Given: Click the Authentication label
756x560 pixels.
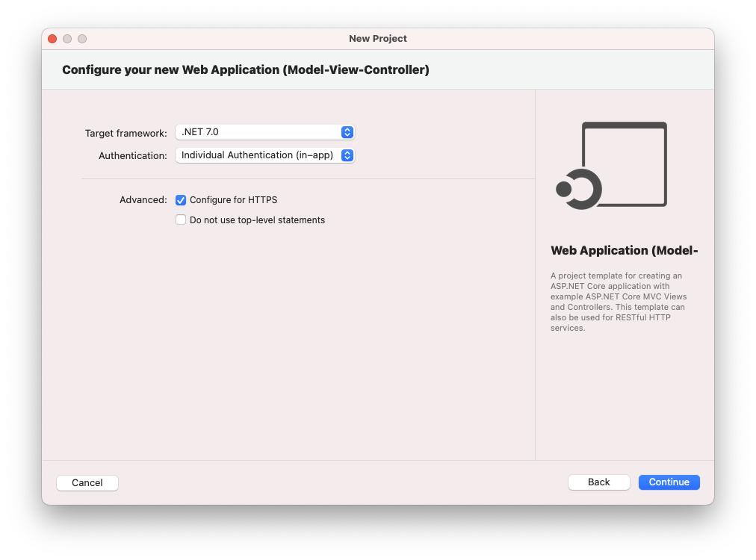Looking at the screenshot, I should point(132,155).
